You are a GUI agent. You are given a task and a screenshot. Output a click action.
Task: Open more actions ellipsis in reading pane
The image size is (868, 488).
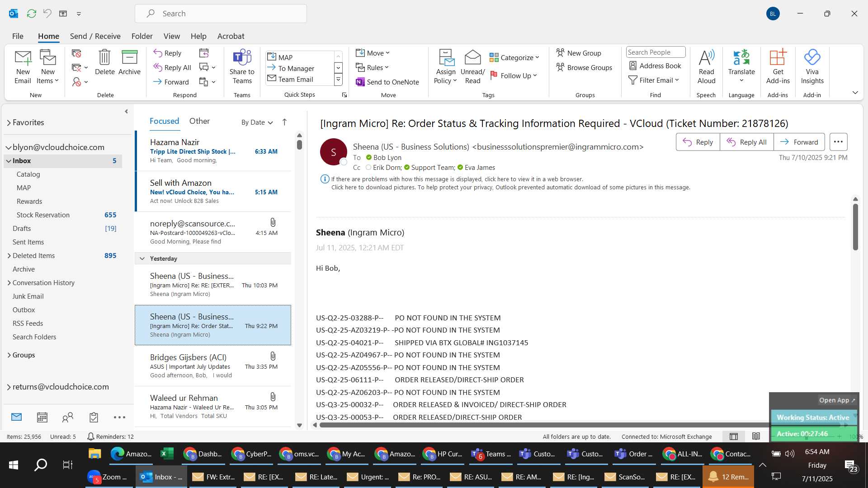838,142
